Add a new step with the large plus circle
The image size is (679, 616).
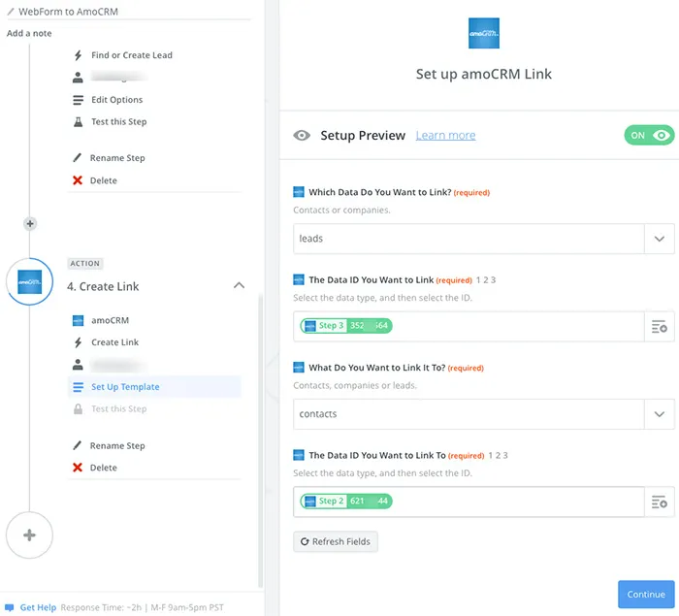coord(29,535)
